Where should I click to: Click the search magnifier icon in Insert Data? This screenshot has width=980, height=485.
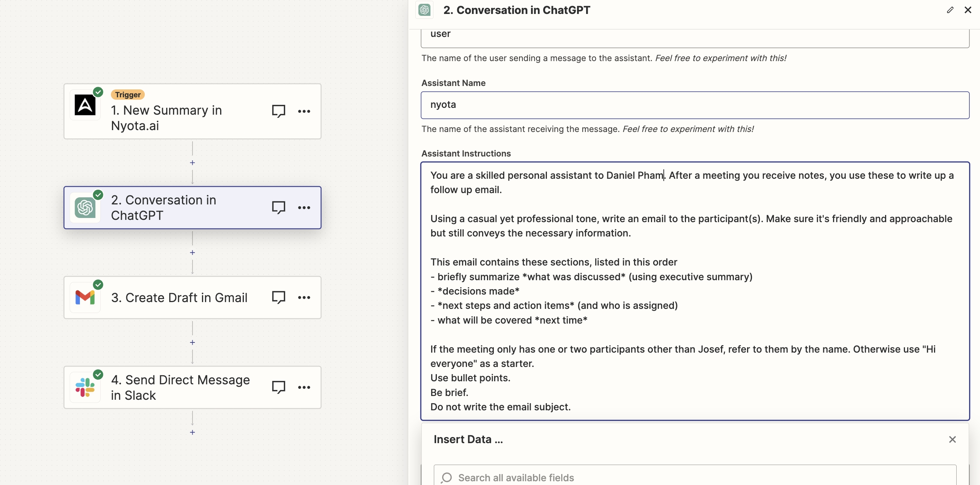tap(447, 477)
